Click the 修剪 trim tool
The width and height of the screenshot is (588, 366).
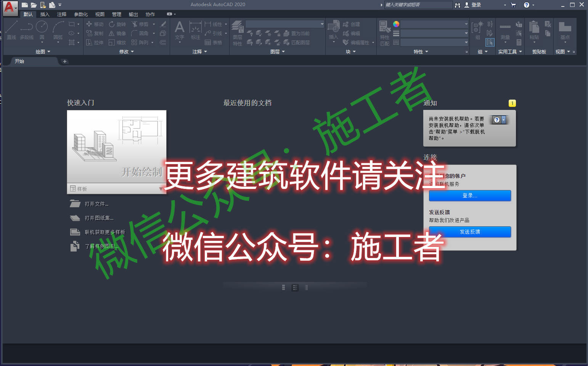[x=140, y=24]
